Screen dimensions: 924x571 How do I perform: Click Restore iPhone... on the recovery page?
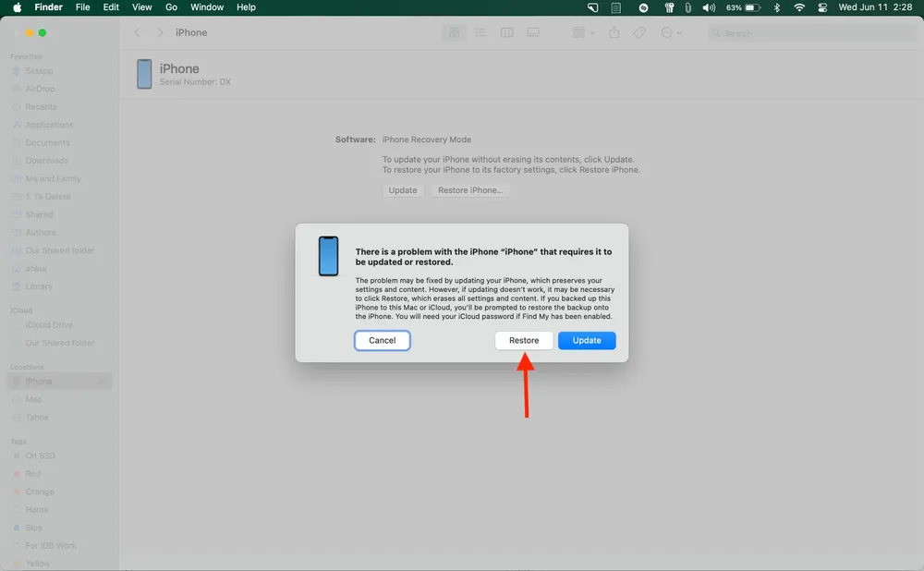click(471, 189)
